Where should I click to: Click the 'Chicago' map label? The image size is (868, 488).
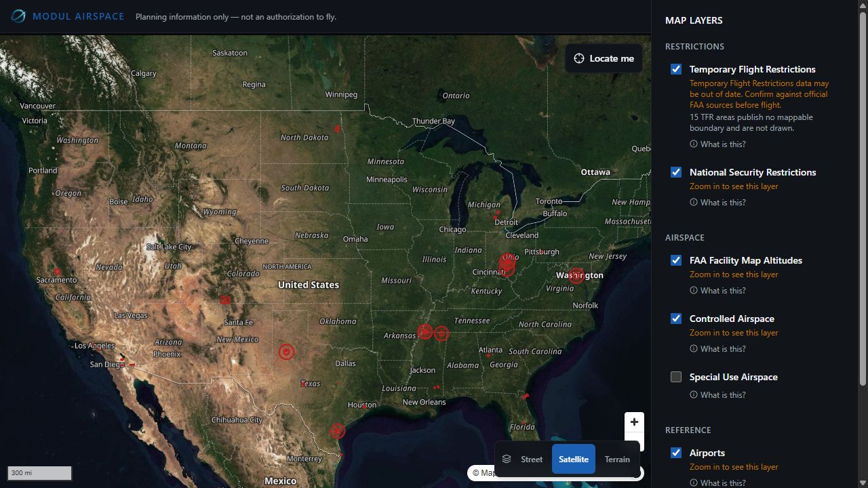(452, 230)
